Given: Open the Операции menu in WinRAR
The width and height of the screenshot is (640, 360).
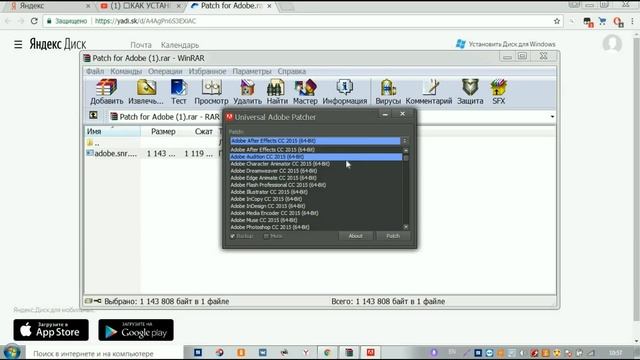Looking at the screenshot, I should (x=165, y=71).
